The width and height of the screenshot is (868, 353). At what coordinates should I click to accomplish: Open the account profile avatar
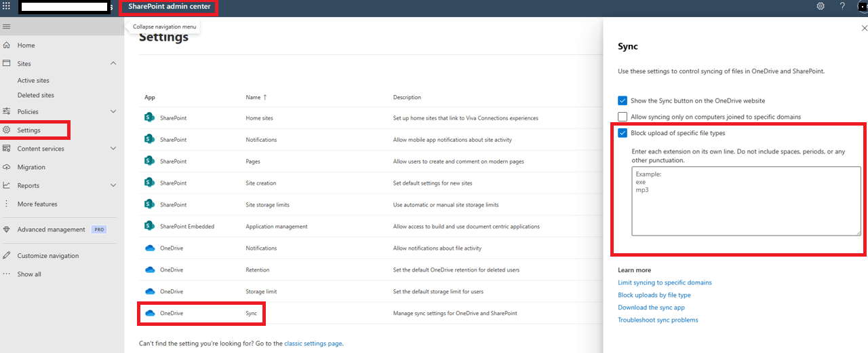tap(862, 6)
